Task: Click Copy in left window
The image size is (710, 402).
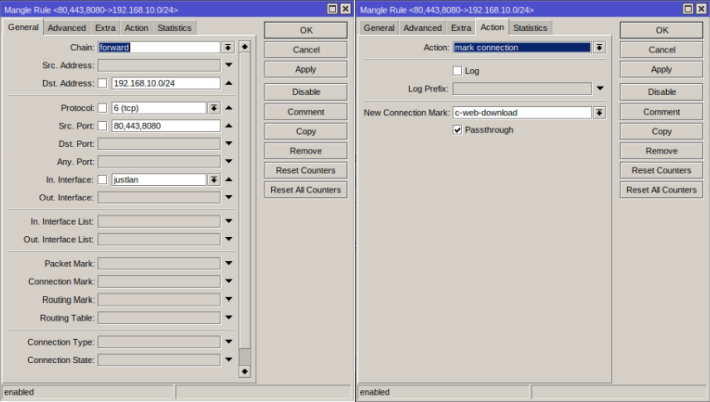Action: point(306,131)
